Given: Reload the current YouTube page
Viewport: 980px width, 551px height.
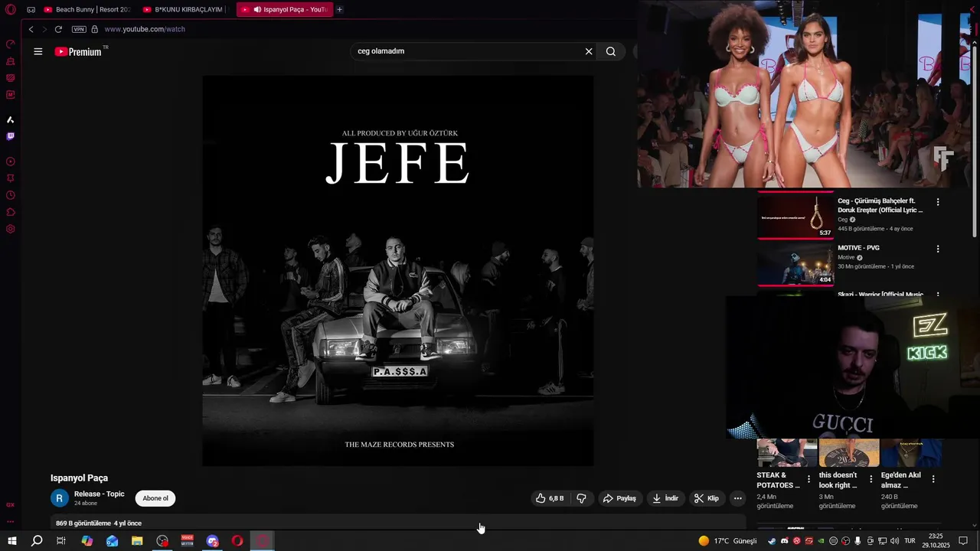Looking at the screenshot, I should click(58, 29).
